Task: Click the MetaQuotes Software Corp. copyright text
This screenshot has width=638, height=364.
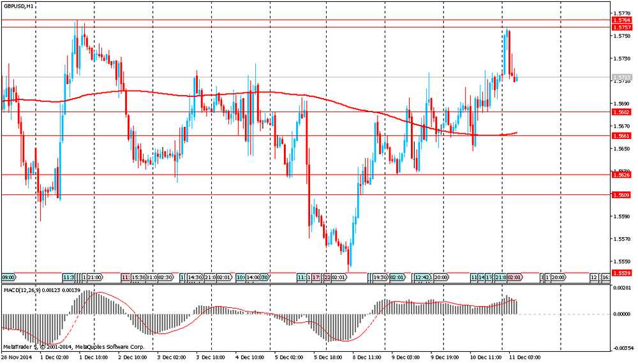Action: click(x=110, y=347)
